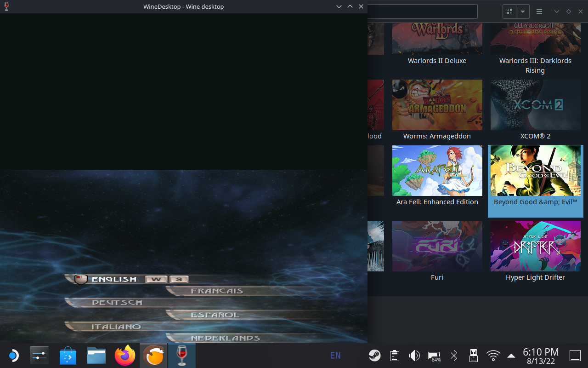Switch keyboard layout via EN indicator
This screenshot has width=588, height=368.
click(x=335, y=356)
